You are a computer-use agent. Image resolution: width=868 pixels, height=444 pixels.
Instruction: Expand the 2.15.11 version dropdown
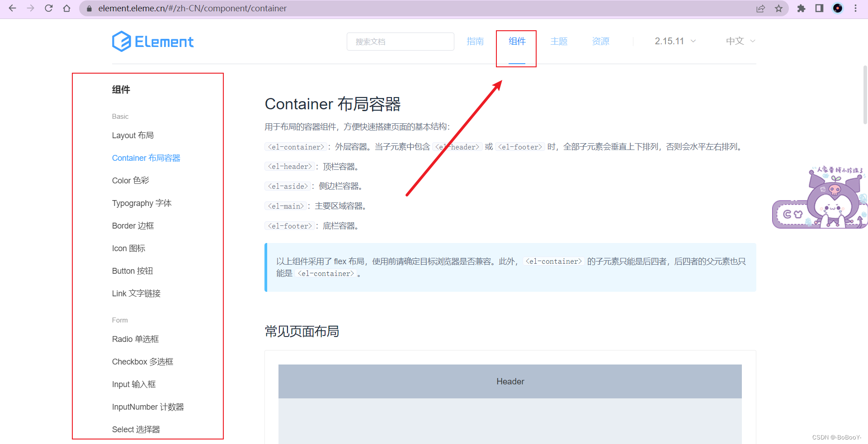675,41
